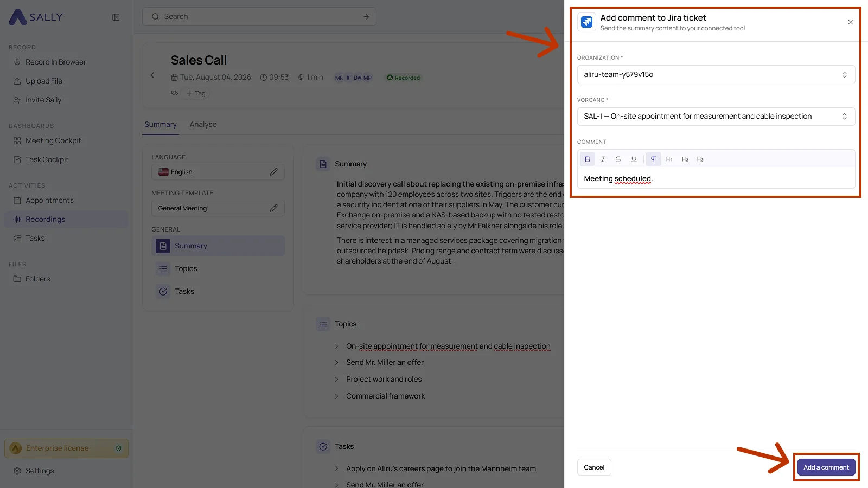Apply Heading 2 style in comment toolbar
The height and width of the screenshot is (488, 868).
pos(685,159)
